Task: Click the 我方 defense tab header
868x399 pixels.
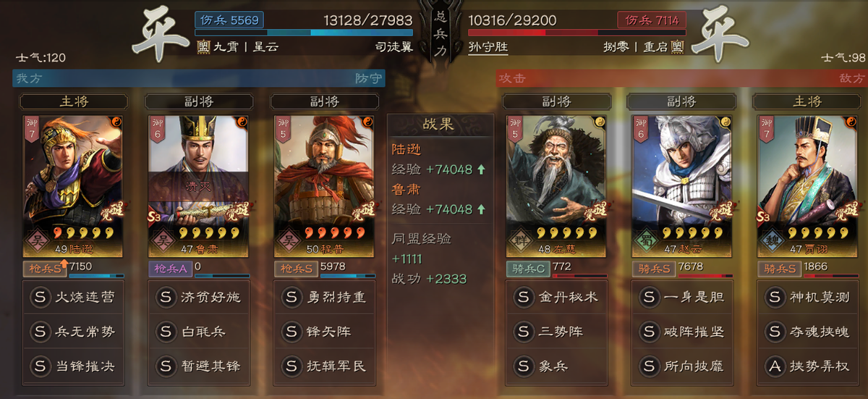Action: (199, 77)
